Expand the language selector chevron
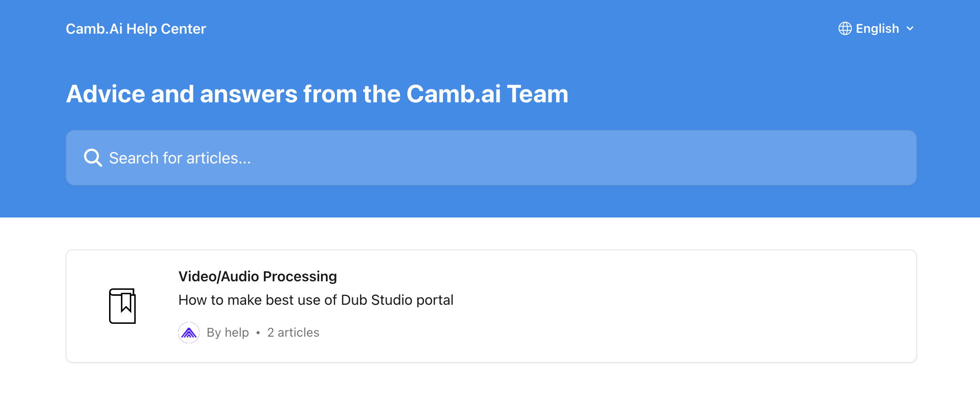The image size is (980, 404). (x=910, y=29)
